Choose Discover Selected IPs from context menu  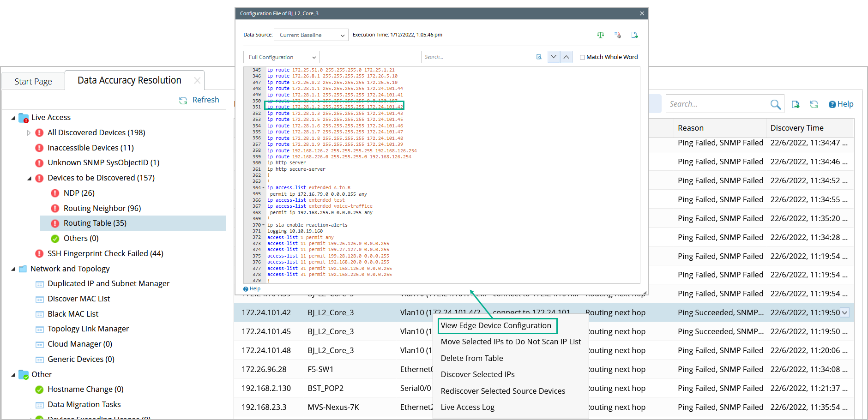click(477, 374)
